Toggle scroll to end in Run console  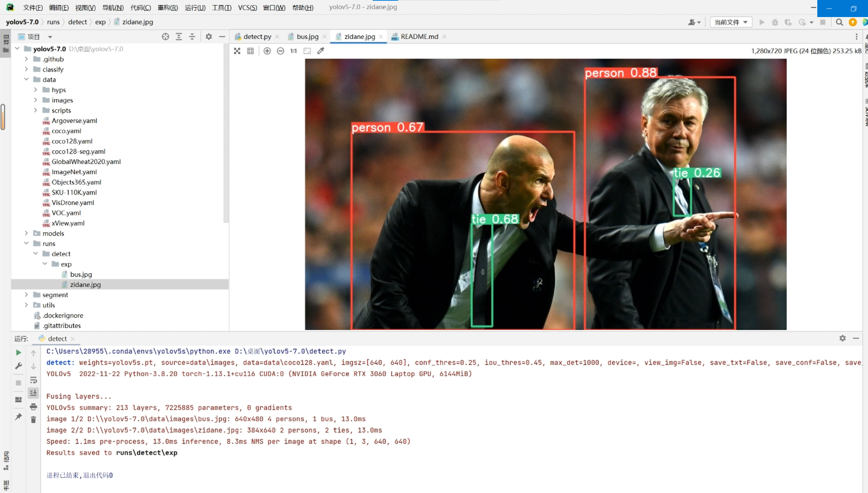(33, 393)
